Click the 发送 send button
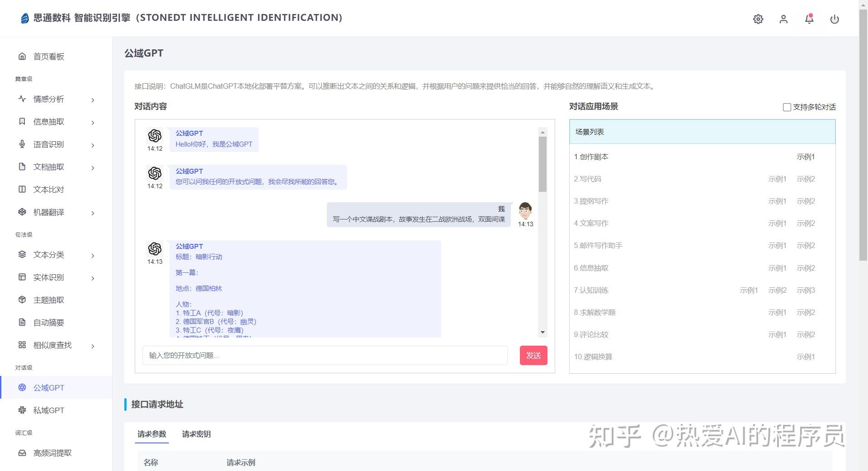This screenshot has height=471, width=868. click(533, 355)
